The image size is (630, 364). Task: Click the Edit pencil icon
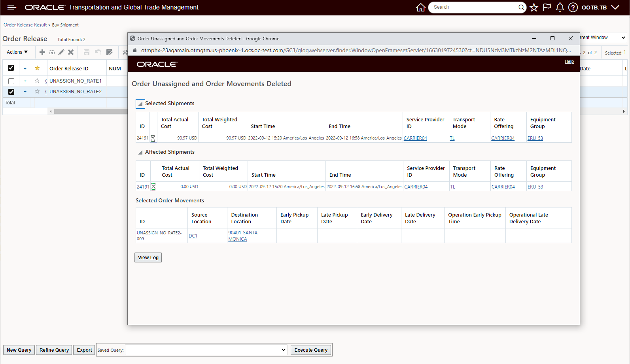point(61,52)
